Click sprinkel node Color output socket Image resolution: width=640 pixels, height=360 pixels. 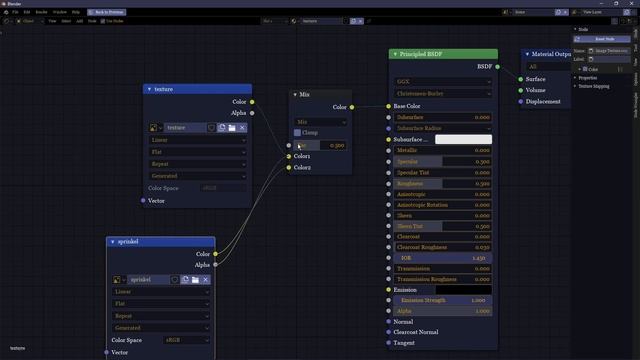click(216, 254)
